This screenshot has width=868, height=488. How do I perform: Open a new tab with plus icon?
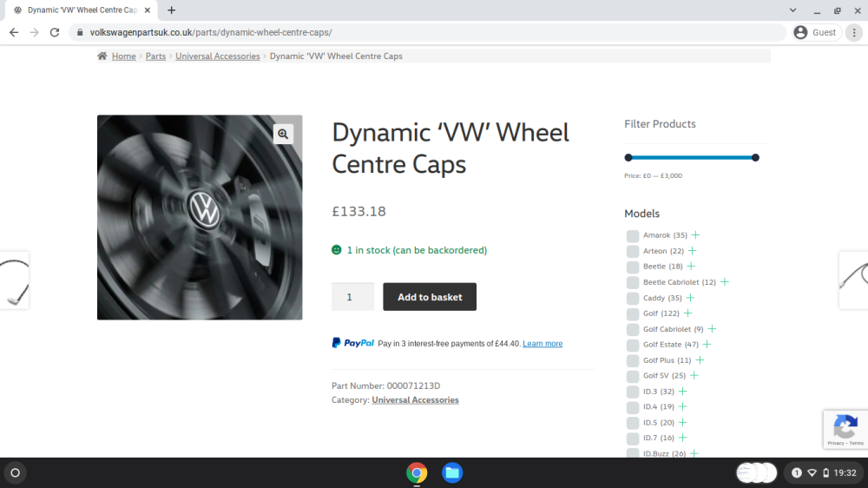click(172, 10)
